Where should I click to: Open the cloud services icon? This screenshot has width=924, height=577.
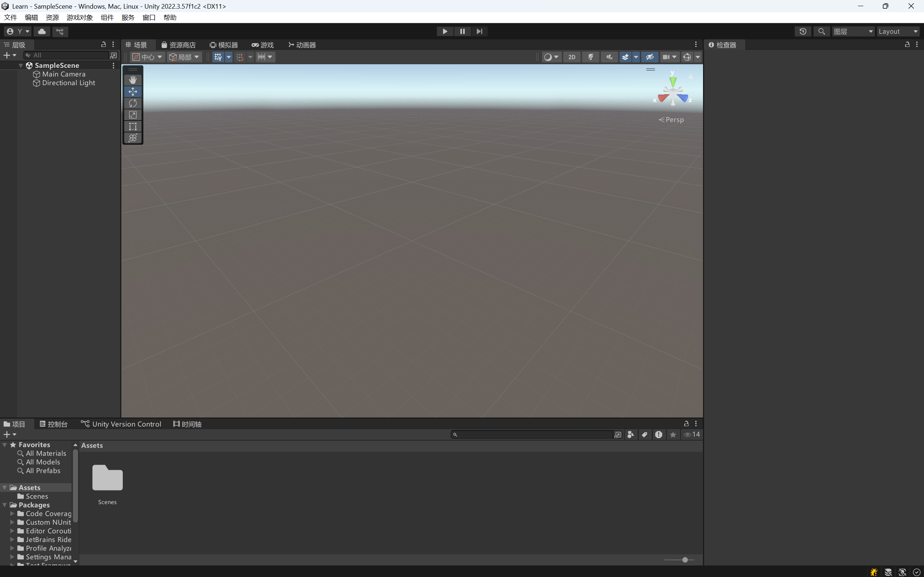(x=42, y=31)
